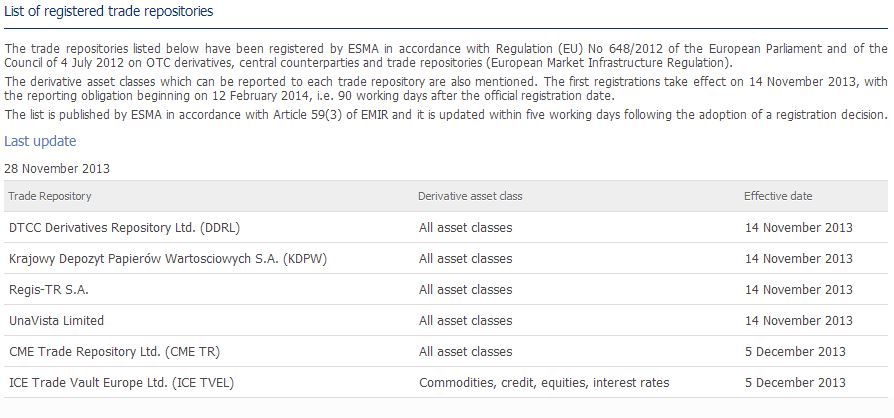Click 'All asset classes' in Regis-TR row

point(466,290)
